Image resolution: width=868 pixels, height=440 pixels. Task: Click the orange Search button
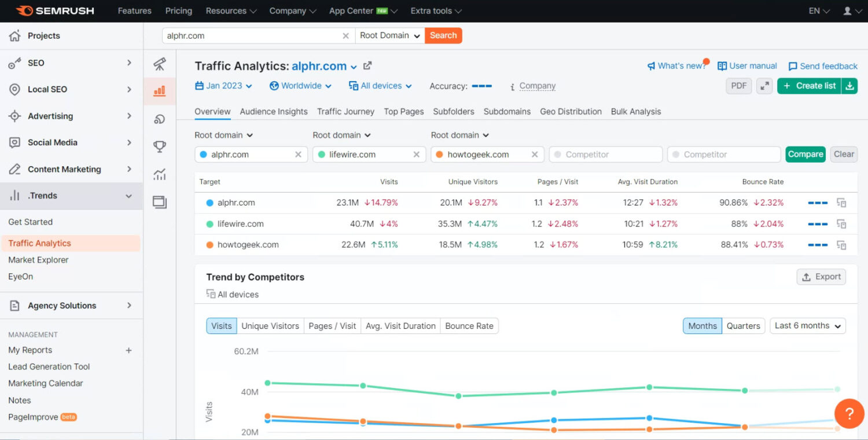coord(443,35)
